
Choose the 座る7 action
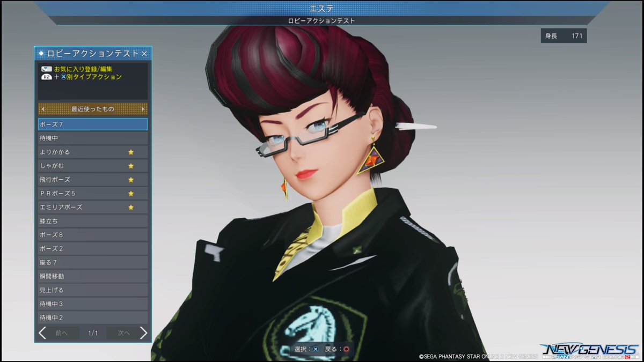[93, 262]
